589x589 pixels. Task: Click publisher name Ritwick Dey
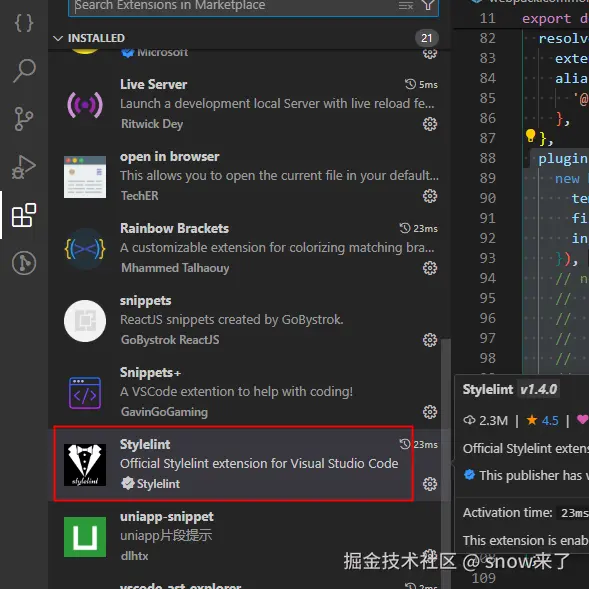click(x=152, y=124)
